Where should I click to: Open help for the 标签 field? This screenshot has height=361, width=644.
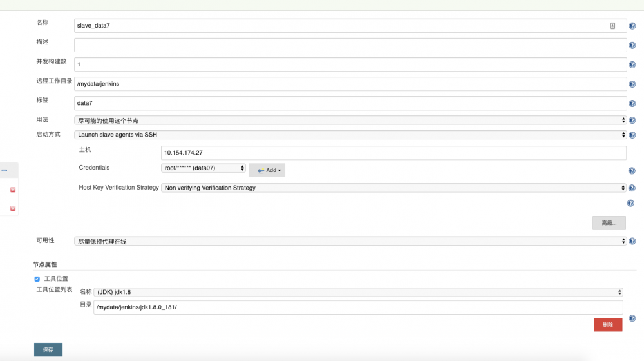pyautogui.click(x=632, y=103)
